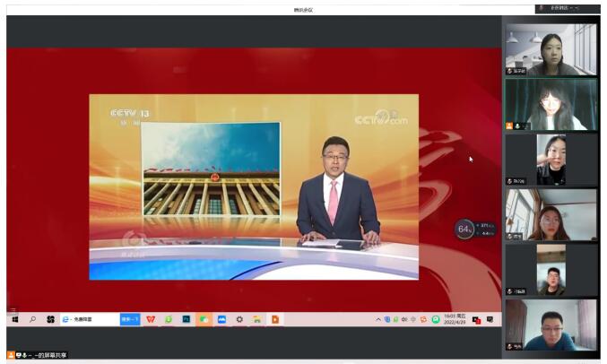Open the volume control tray icon
Image resolution: width=607 pixels, height=364 pixels.
[404, 319]
